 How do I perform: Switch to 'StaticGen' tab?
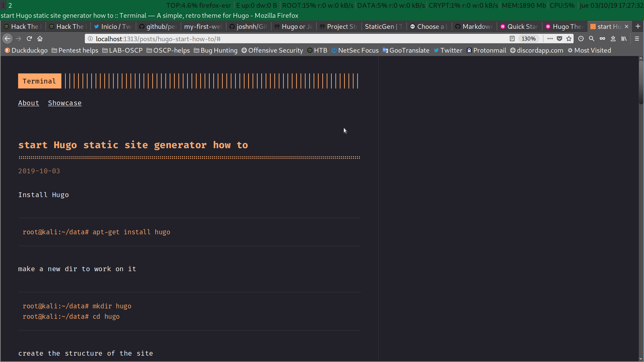point(385,26)
